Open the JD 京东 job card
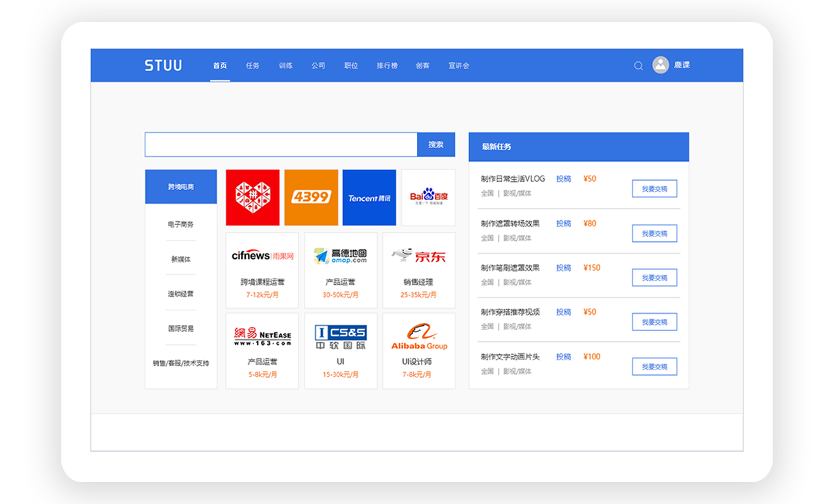 tap(418, 270)
